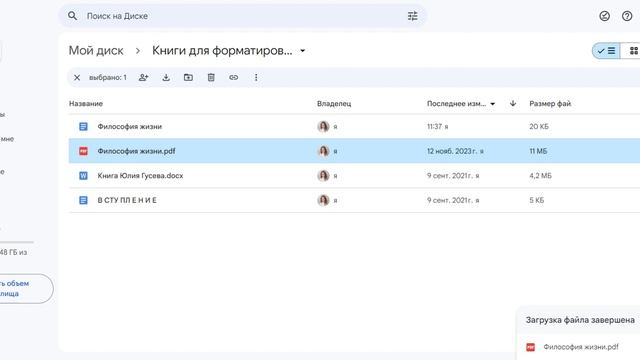640x360 pixels.
Task: Click the storage usage progress bar
Action: pyautogui.click(x=16, y=242)
